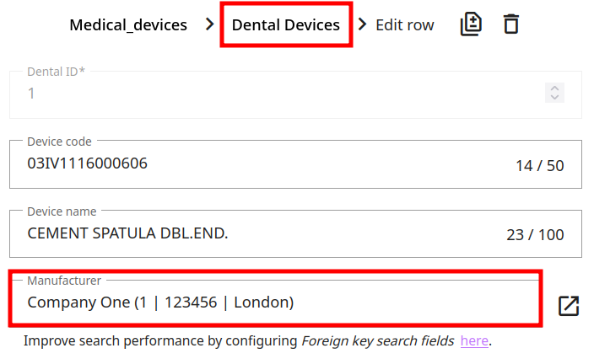Viewport: 594px width, 364px height.
Task: Increment Dental ID with up arrow
Action: [554, 88]
